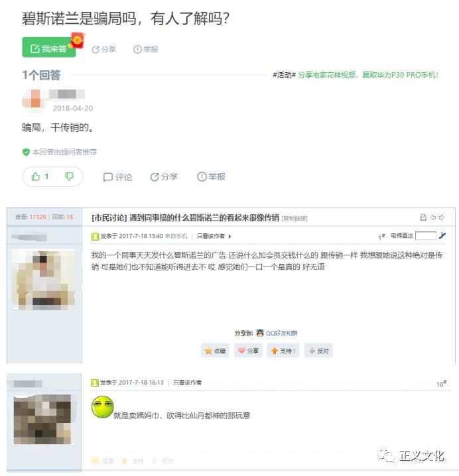Share the answer with the 分享 icon beside 评论

point(164,177)
